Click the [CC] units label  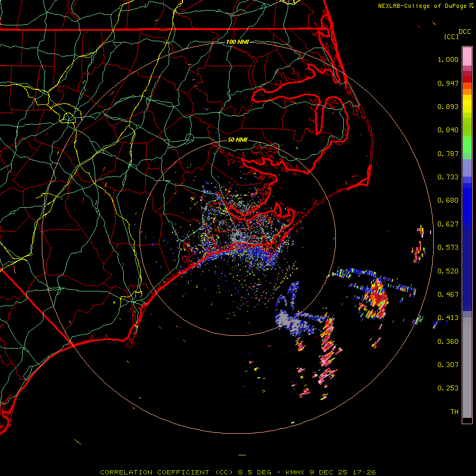coord(451,36)
